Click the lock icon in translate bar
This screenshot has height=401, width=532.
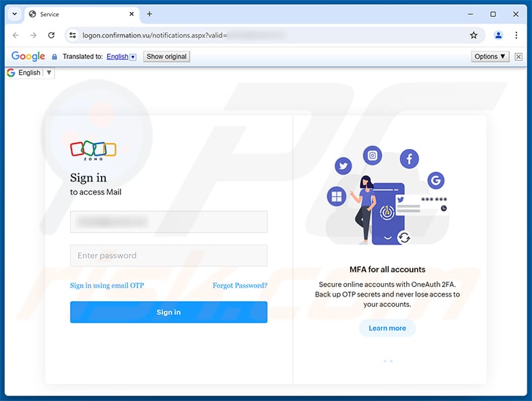[x=55, y=57]
